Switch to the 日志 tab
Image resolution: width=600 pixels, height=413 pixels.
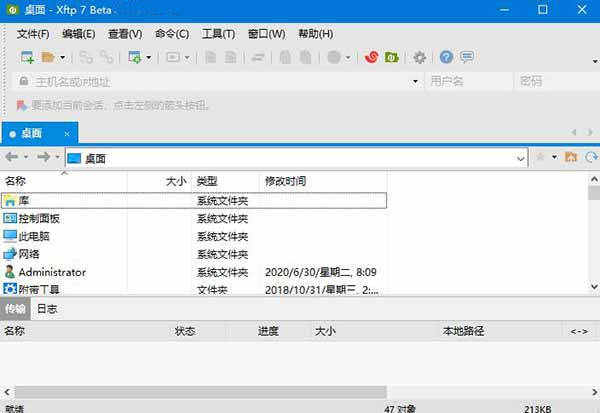47,309
